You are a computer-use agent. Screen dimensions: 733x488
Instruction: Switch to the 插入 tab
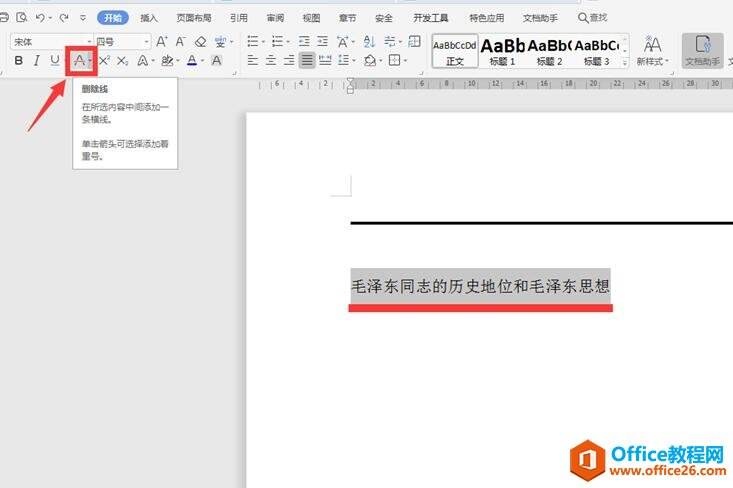click(x=149, y=18)
